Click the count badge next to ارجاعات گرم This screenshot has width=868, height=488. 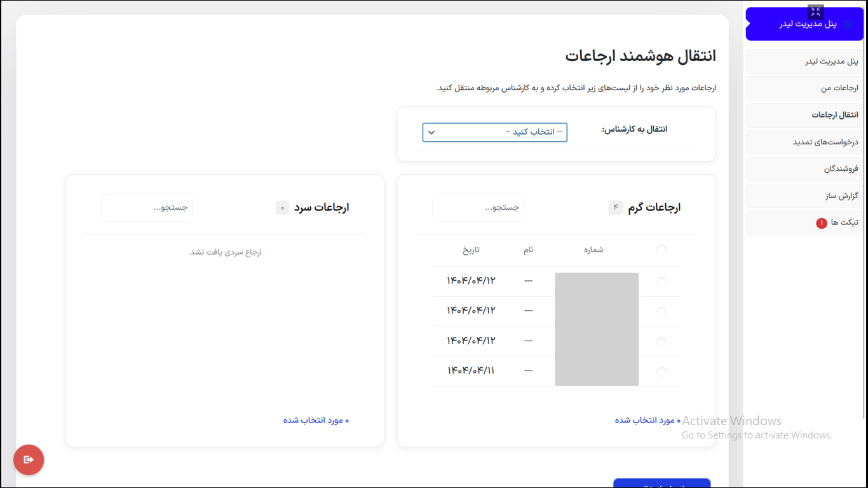[615, 207]
